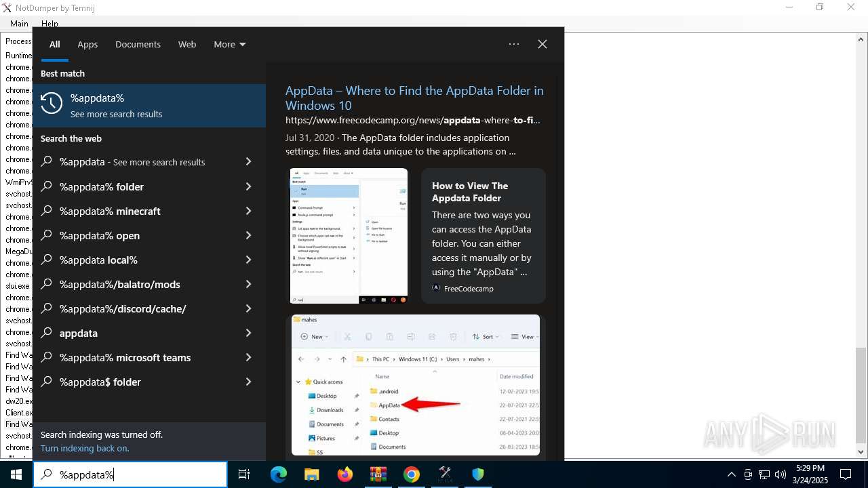Image resolution: width=868 pixels, height=488 pixels.
Task: Open File Explorer from the taskbar
Action: point(311,474)
